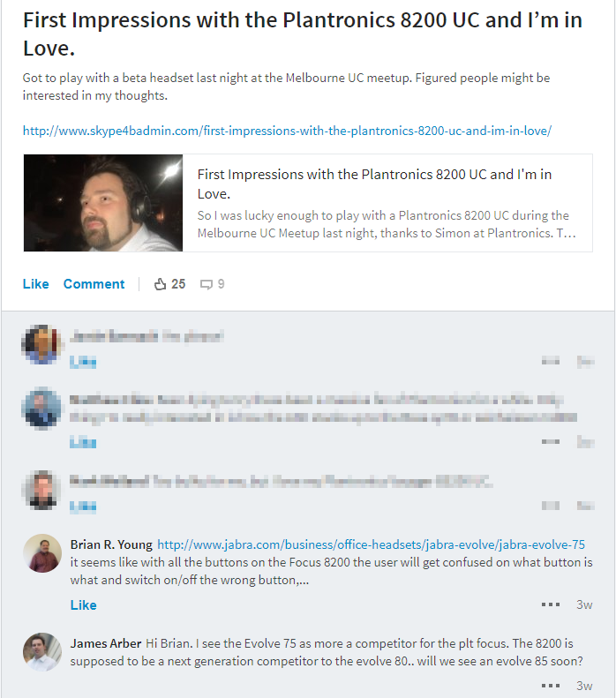The height and width of the screenshot is (698, 616).
Task: Click the article preview photo of man with headset
Action: 103,203
